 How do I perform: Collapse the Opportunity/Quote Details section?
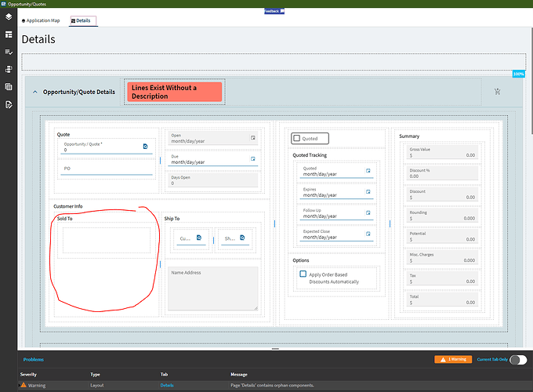coord(35,92)
